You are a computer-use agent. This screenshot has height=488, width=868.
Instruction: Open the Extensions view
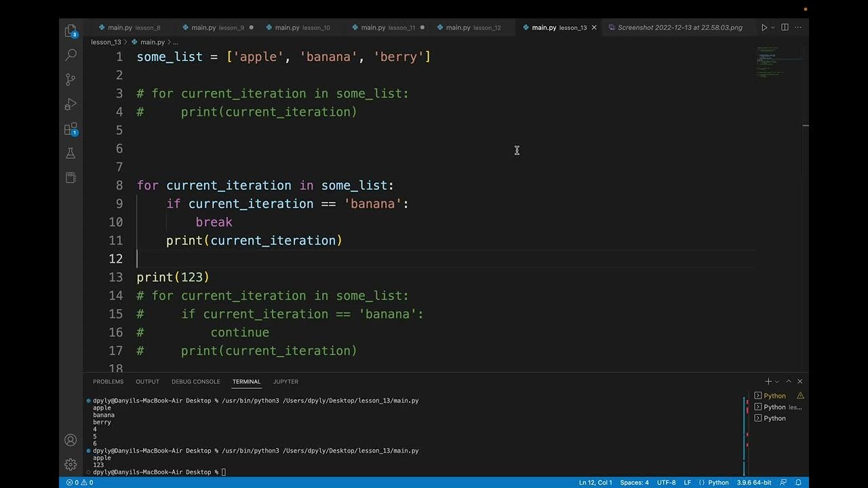[71, 129]
